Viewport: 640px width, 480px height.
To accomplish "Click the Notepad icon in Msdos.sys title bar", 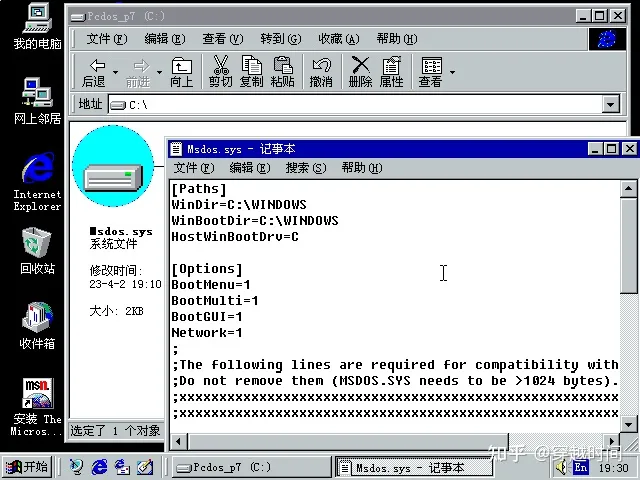I will pos(176,149).
